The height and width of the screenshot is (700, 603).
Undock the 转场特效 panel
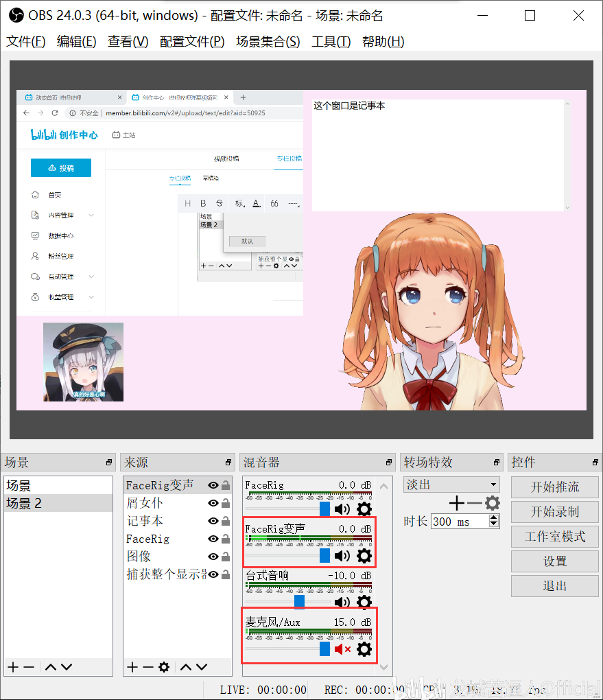[497, 463]
